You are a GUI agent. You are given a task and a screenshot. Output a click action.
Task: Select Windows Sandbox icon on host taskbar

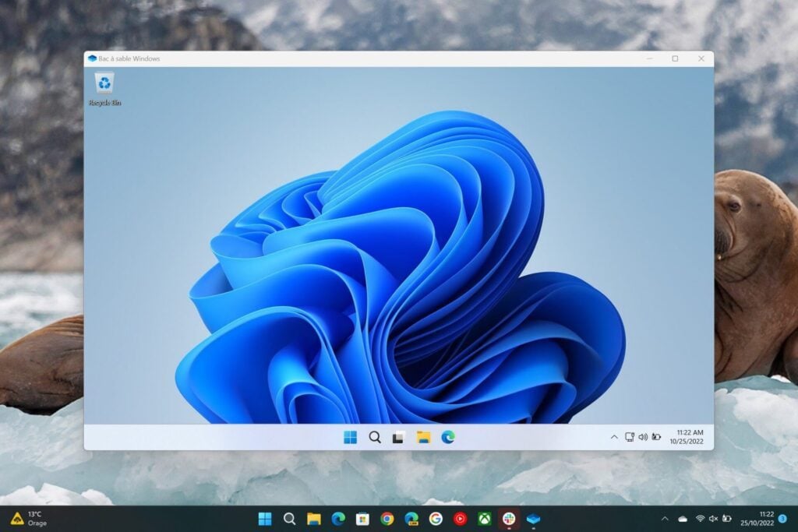pyautogui.click(x=533, y=519)
